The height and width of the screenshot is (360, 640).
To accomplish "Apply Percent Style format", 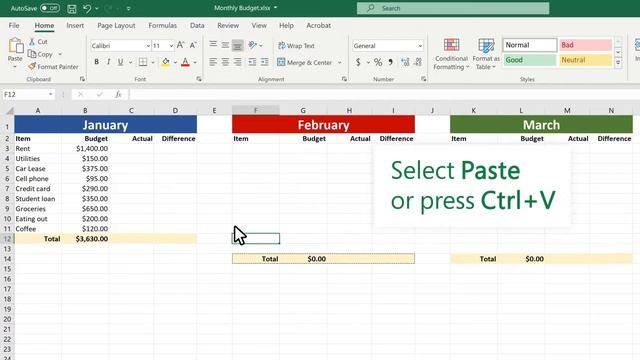I will pos(378,62).
